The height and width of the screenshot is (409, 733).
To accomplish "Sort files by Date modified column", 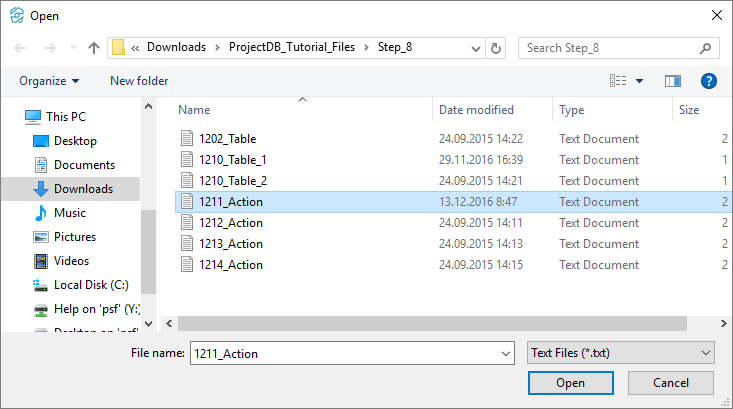I will click(476, 110).
